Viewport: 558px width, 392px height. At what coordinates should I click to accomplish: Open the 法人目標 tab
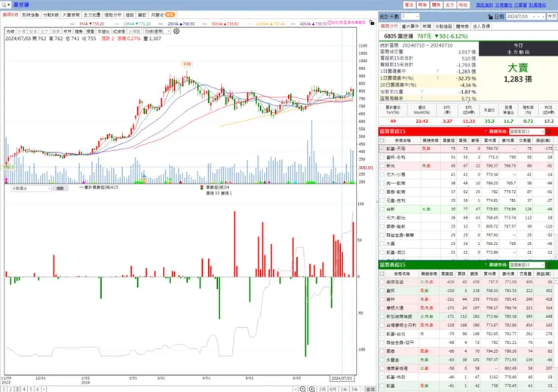[481, 26]
